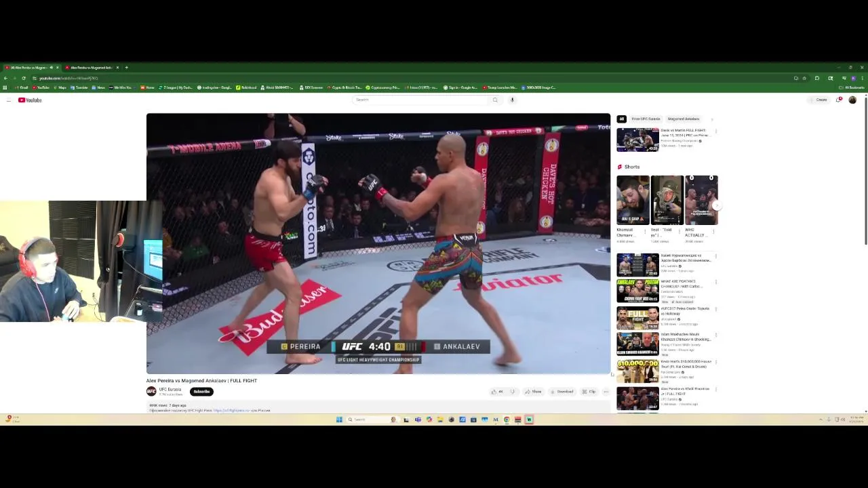The height and width of the screenshot is (488, 868).
Task: Open options for WHO ACTUALLY short
Action: click(x=714, y=231)
